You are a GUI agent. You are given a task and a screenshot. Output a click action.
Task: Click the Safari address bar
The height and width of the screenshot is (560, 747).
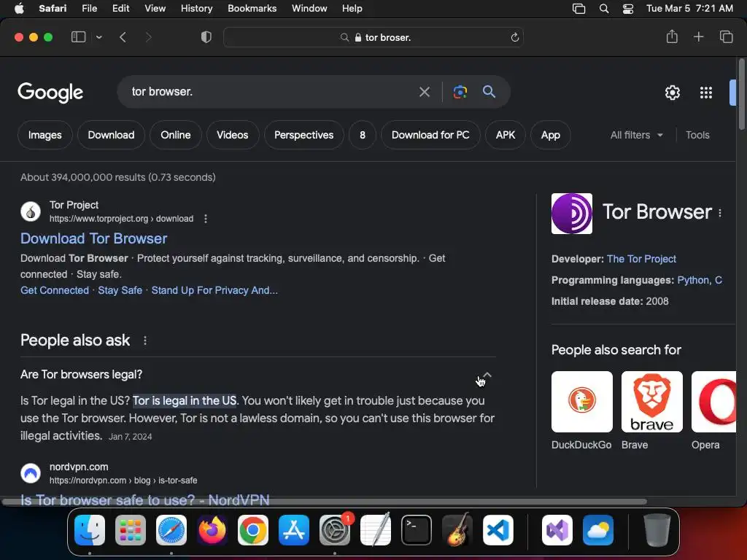pos(373,38)
